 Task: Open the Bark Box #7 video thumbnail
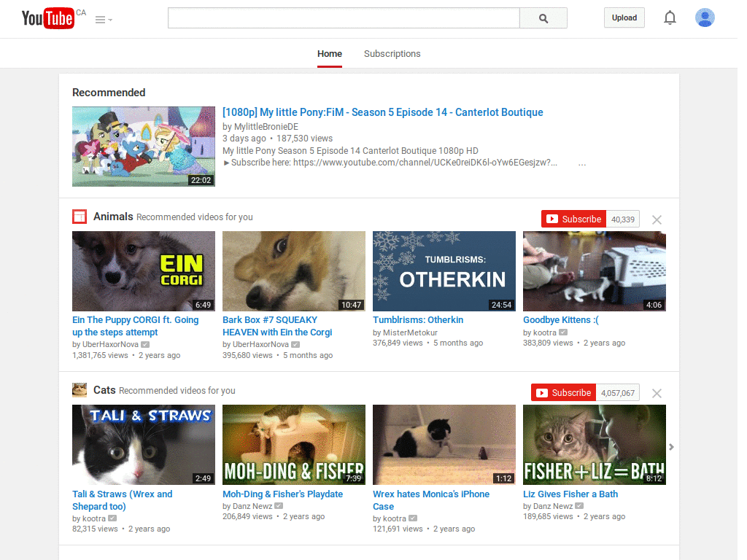tap(293, 271)
